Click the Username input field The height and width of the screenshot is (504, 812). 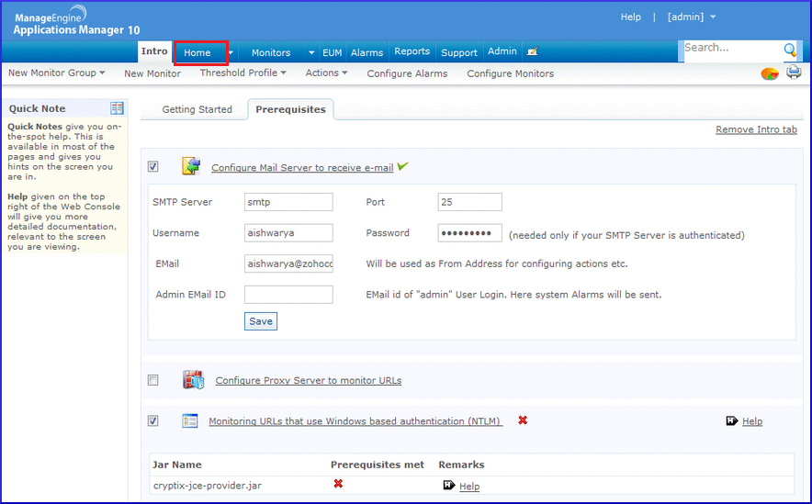point(288,233)
